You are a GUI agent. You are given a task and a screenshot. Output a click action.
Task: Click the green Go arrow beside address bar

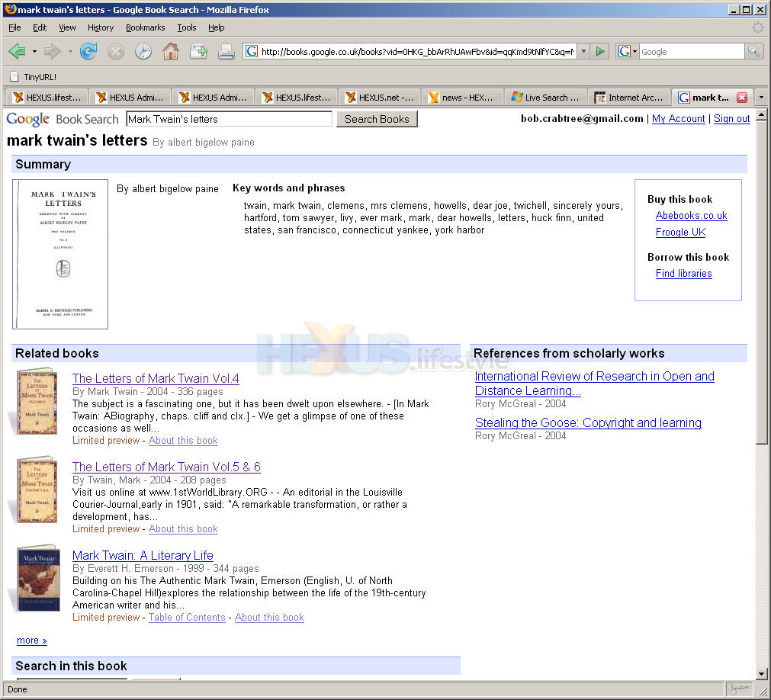pyautogui.click(x=600, y=51)
